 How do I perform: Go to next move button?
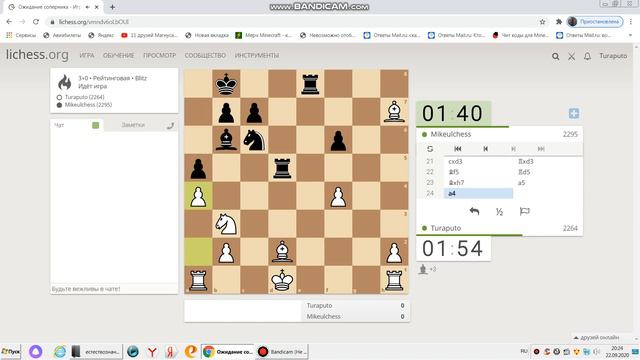(x=513, y=149)
